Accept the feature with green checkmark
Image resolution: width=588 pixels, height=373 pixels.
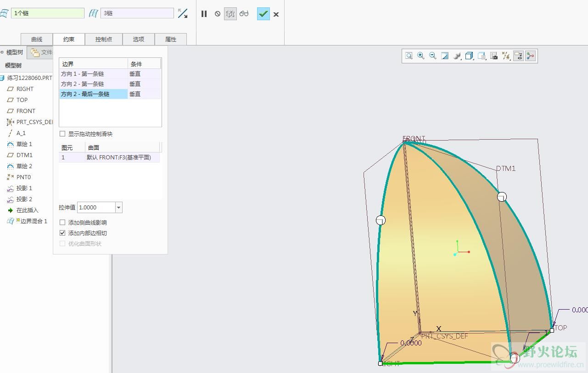(263, 14)
